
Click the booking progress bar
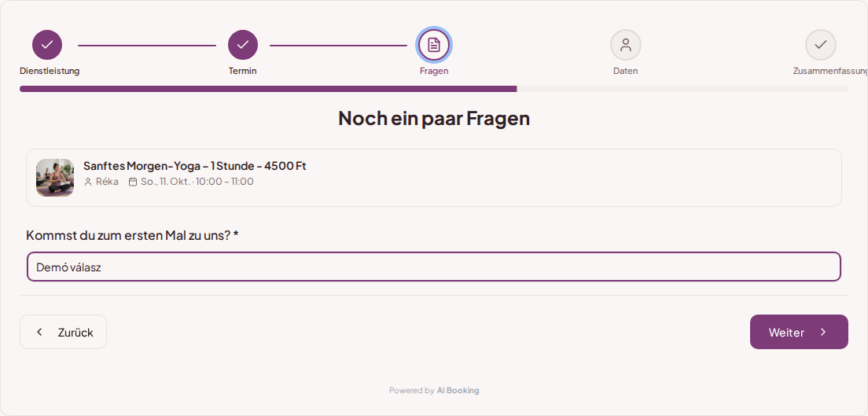[x=434, y=89]
